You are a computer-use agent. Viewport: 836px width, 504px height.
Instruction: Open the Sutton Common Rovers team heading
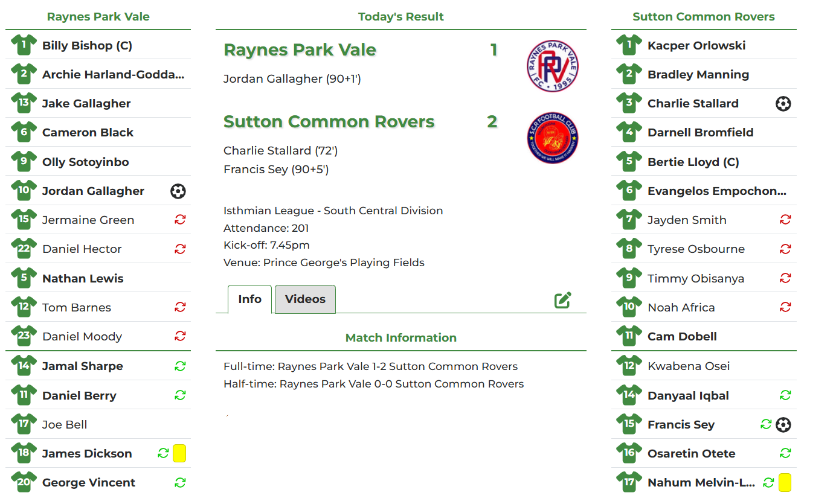703,16
